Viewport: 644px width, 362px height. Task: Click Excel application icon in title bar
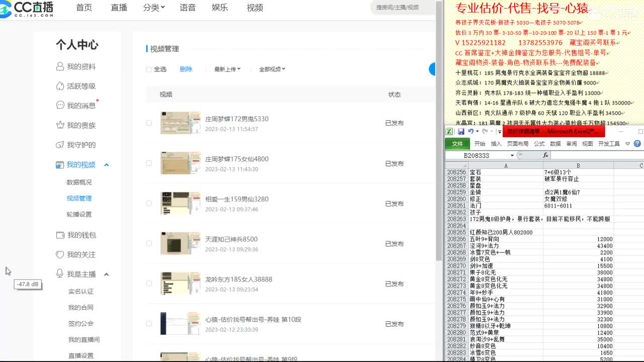(450, 132)
